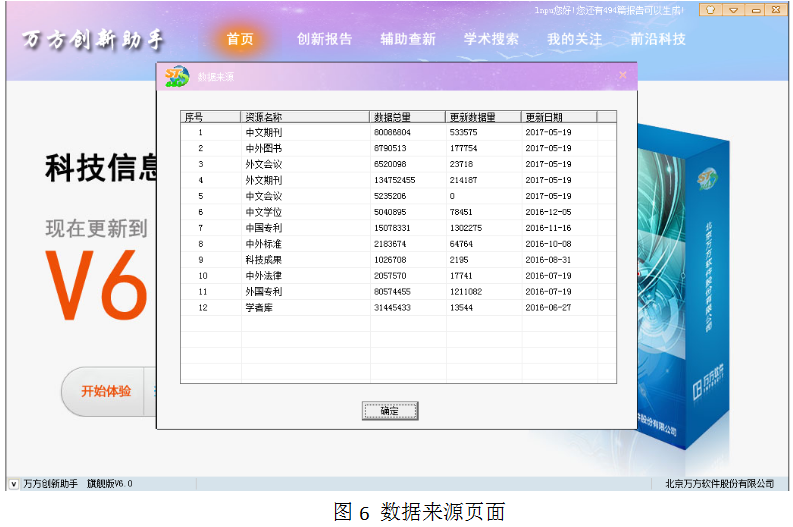Screen dimensions: 793x527
Task: Select the 中文期刊 row
Action: [399, 133]
